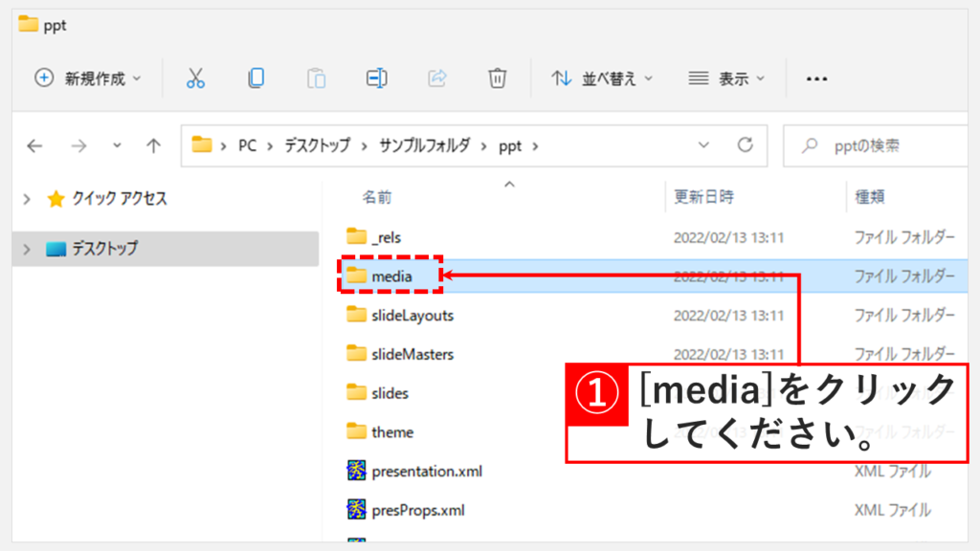Click サンプルフォルダ in the address breadcrumb
The height and width of the screenshot is (551, 980).
tap(425, 146)
